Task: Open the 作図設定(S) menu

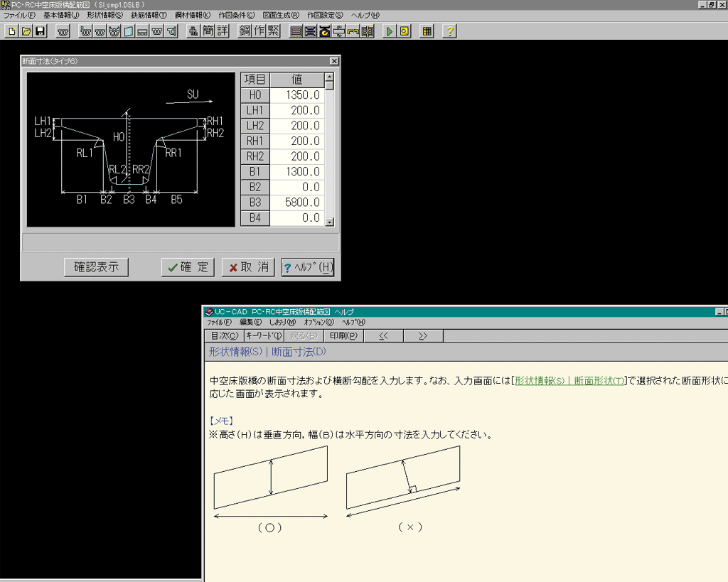Action: click(x=325, y=15)
